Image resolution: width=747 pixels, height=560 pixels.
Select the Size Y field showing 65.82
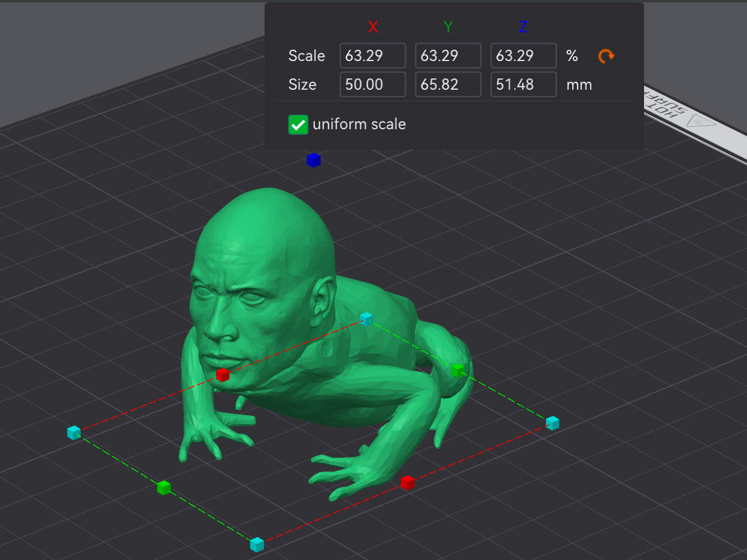point(448,84)
